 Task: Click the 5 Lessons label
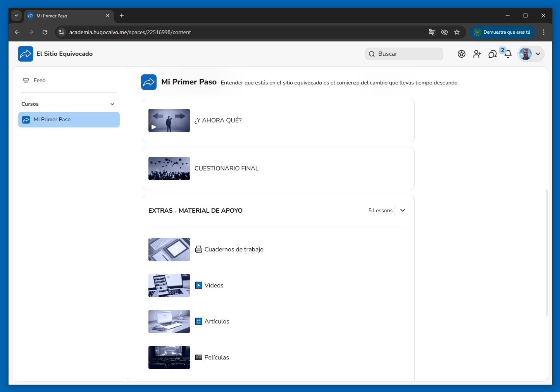[380, 210]
